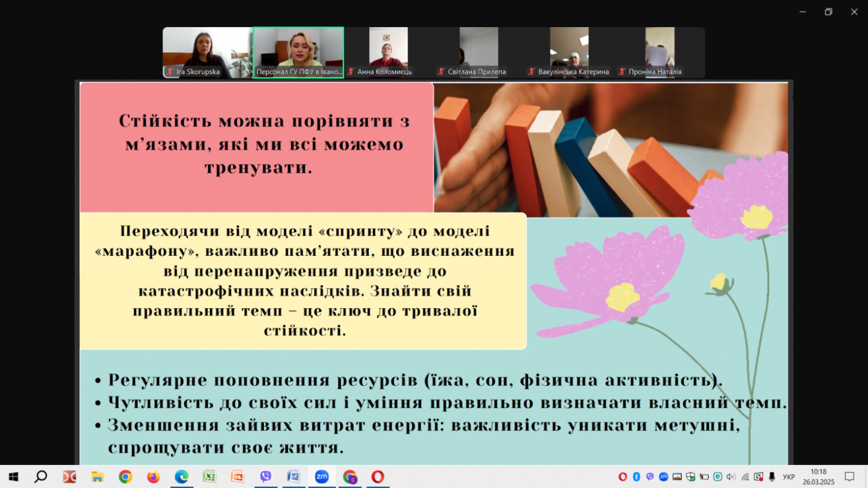Open Google Chrome from the taskbar

125,477
